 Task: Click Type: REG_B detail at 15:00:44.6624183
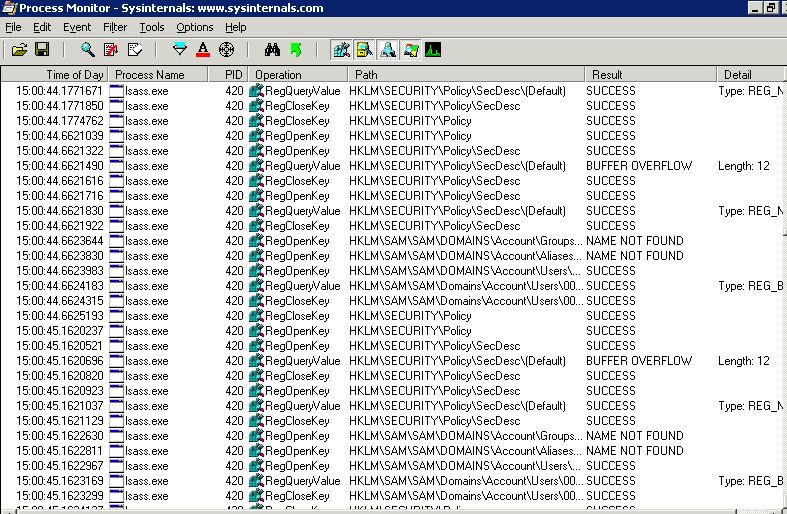pyautogui.click(x=750, y=286)
